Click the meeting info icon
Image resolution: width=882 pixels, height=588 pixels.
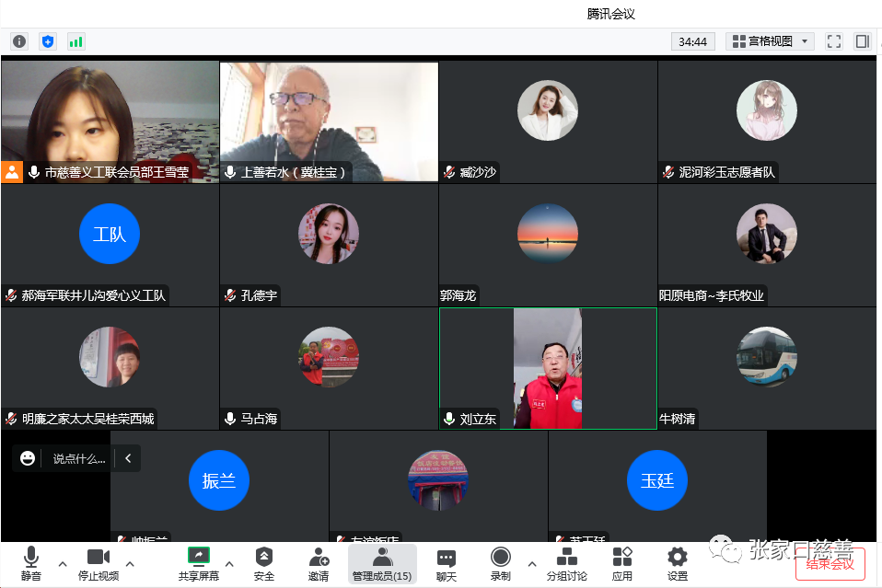(x=19, y=41)
